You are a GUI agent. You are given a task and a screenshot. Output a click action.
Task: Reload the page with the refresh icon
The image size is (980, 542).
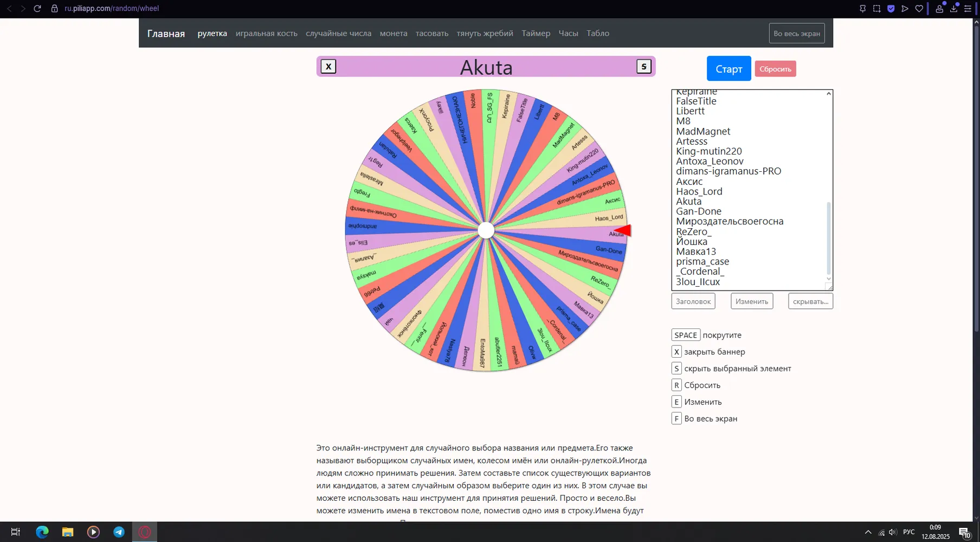click(37, 9)
